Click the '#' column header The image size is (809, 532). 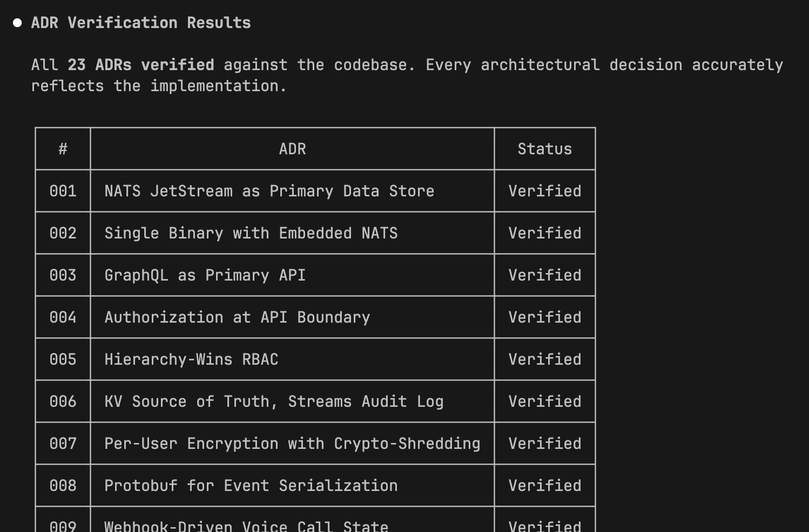pos(63,149)
